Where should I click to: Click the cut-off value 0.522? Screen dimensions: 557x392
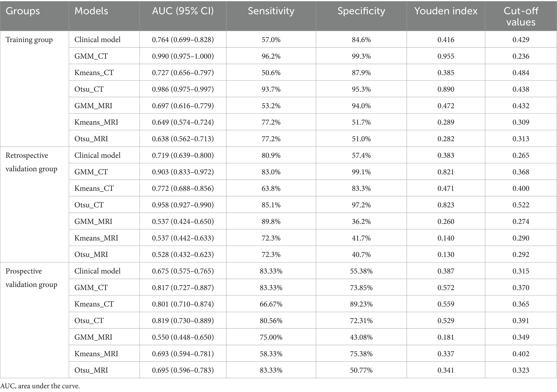click(521, 205)
